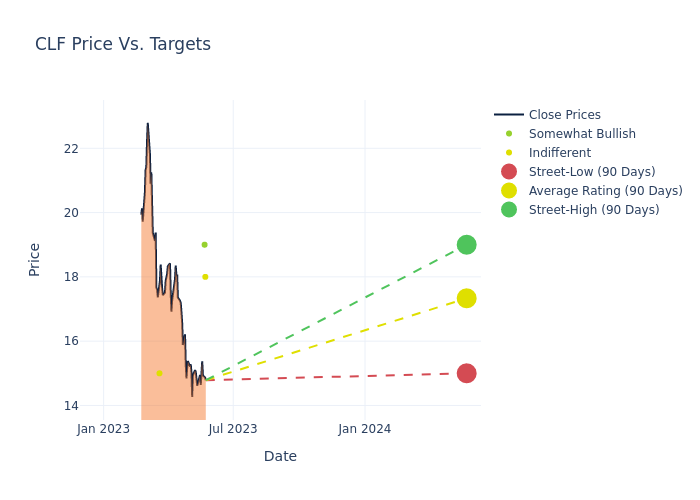700x500 pixels.
Task: Click the Somewhat Bullish legend dot
Action: [509, 134]
